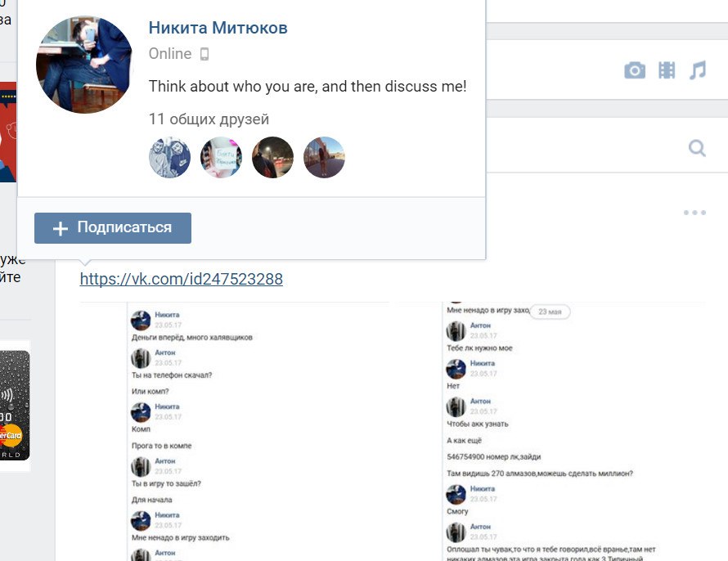Open Никита Митюков profile name link
This screenshot has width=728, height=561.
tap(218, 28)
